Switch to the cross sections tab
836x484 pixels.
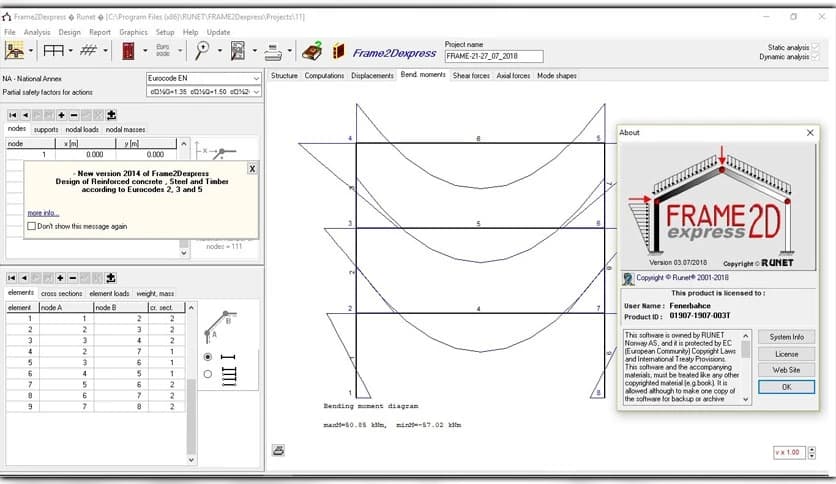coord(62,293)
